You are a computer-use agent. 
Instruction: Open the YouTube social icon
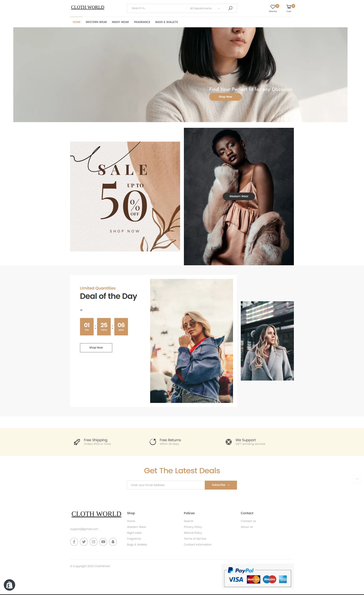[x=103, y=542]
